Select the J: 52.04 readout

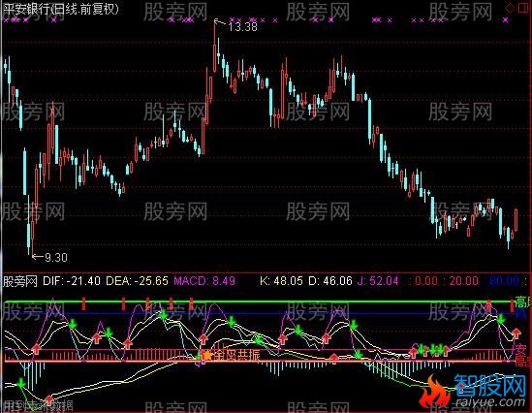(378, 281)
